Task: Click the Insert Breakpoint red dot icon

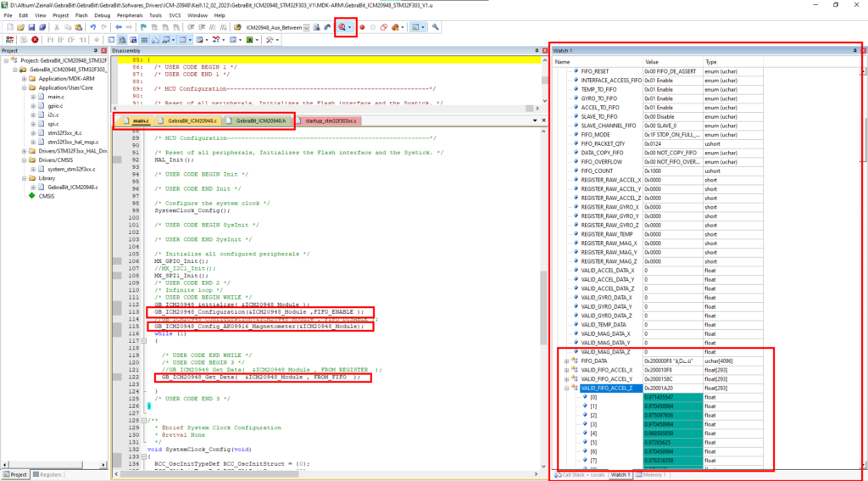Action: point(363,27)
